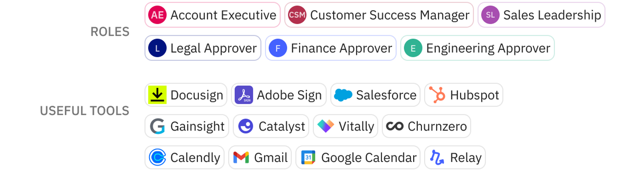Pick the Legal Approver role
The height and width of the screenshot is (171, 644).
pos(203,48)
